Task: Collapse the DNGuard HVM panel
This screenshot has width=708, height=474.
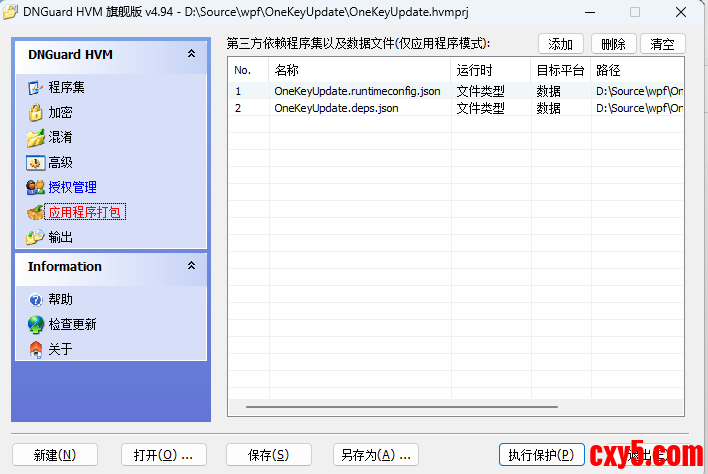Action: coord(191,54)
